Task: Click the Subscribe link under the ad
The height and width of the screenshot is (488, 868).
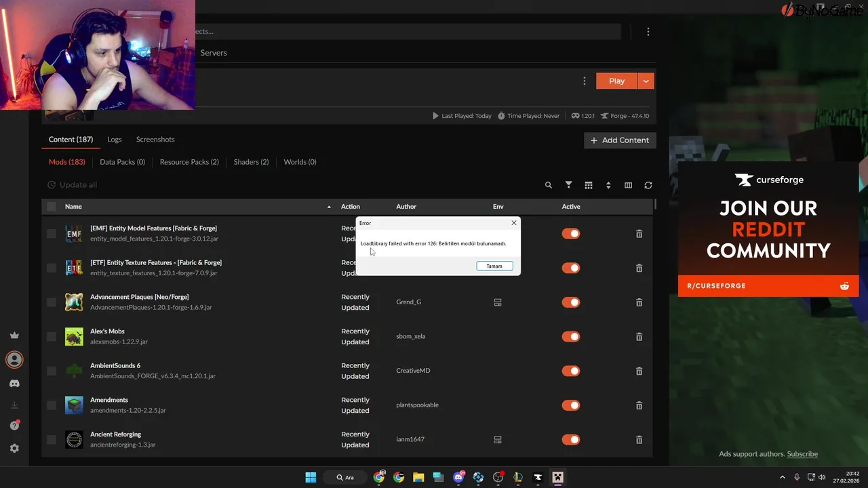Action: click(802, 454)
